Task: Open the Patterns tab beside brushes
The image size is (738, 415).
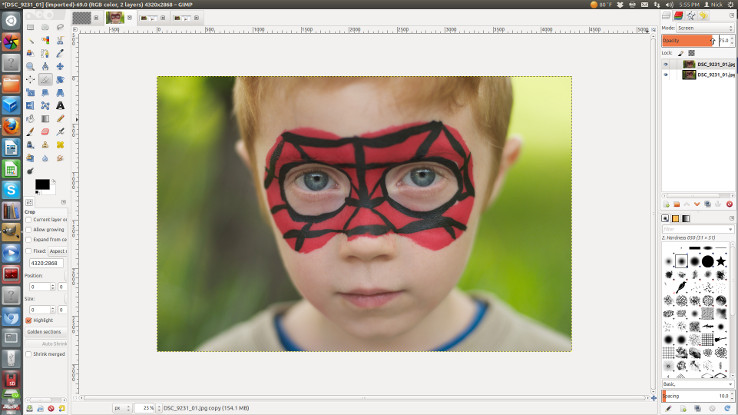Action: tap(675, 218)
